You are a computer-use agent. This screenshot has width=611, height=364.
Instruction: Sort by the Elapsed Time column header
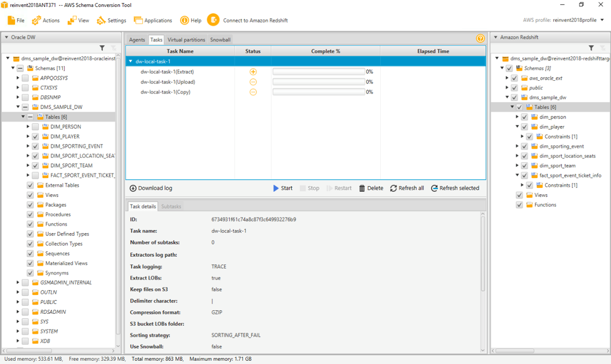tap(433, 51)
